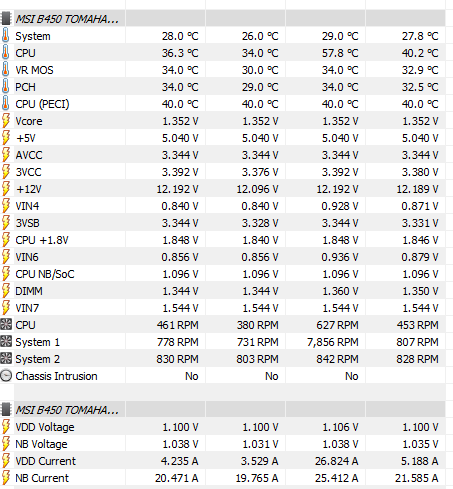Click the 32.5 °C PCH average value

(420, 87)
